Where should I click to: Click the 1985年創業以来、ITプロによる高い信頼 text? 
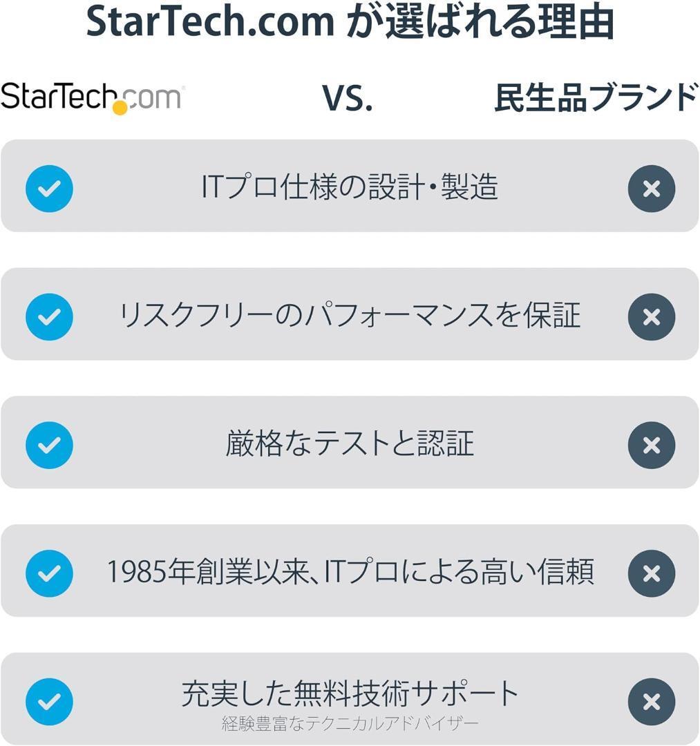tap(350, 573)
